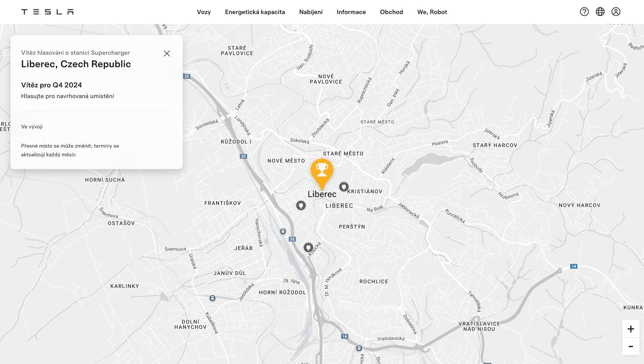The width and height of the screenshot is (644, 364).
Task: Open the Obchod menu
Action: 391,12
